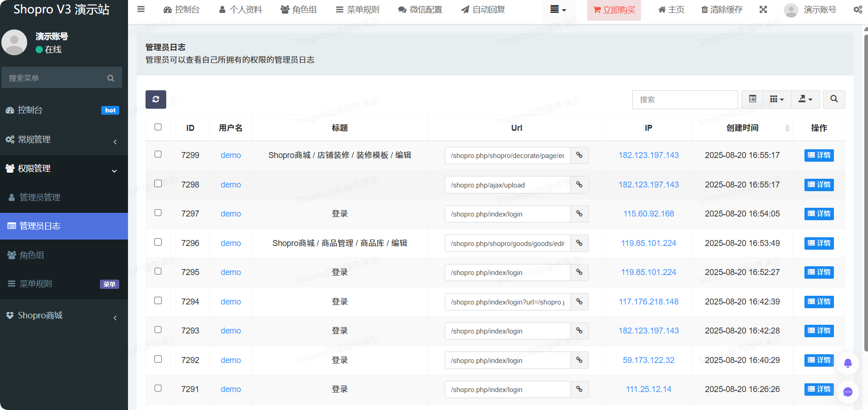The image size is (868, 410).
Task: Open the settings gears icon at the top right
Action: click(858, 10)
